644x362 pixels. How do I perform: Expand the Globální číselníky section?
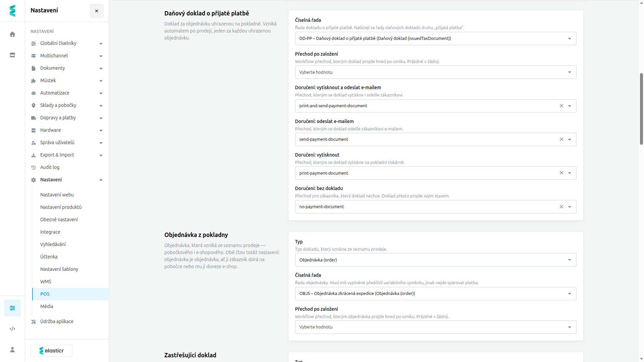(x=67, y=43)
